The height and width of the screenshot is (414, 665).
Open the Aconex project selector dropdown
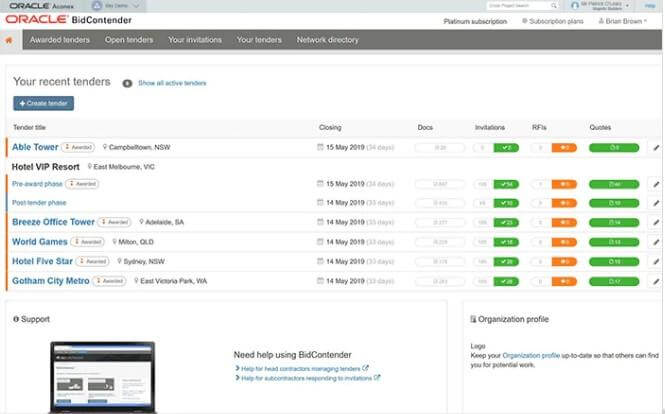(x=116, y=6)
